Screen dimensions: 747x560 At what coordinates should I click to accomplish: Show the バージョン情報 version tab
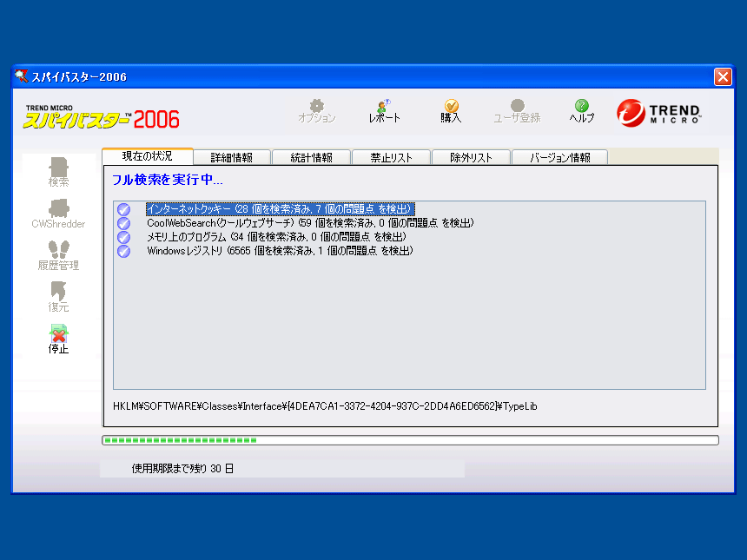click(x=560, y=158)
